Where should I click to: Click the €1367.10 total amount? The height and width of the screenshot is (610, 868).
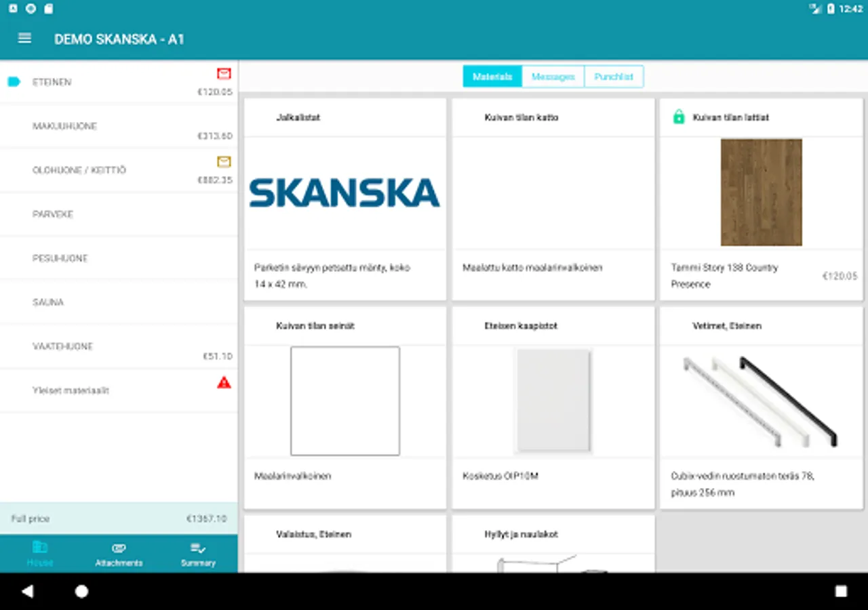206,518
